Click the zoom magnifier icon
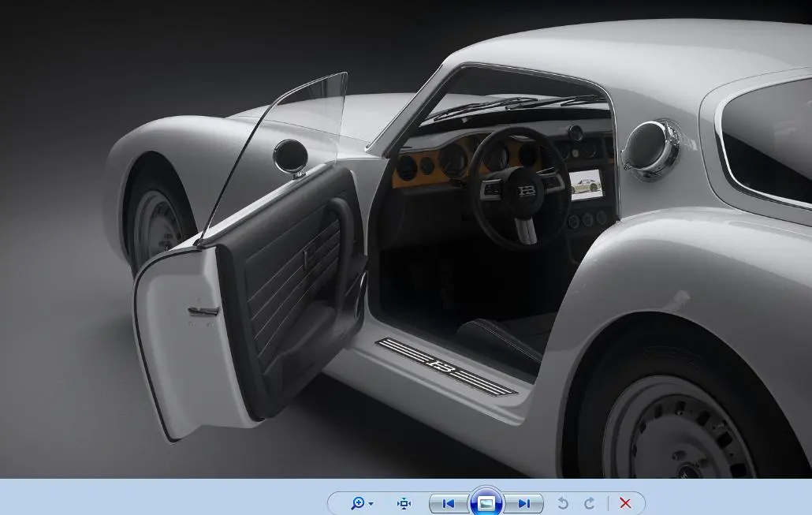 point(357,503)
